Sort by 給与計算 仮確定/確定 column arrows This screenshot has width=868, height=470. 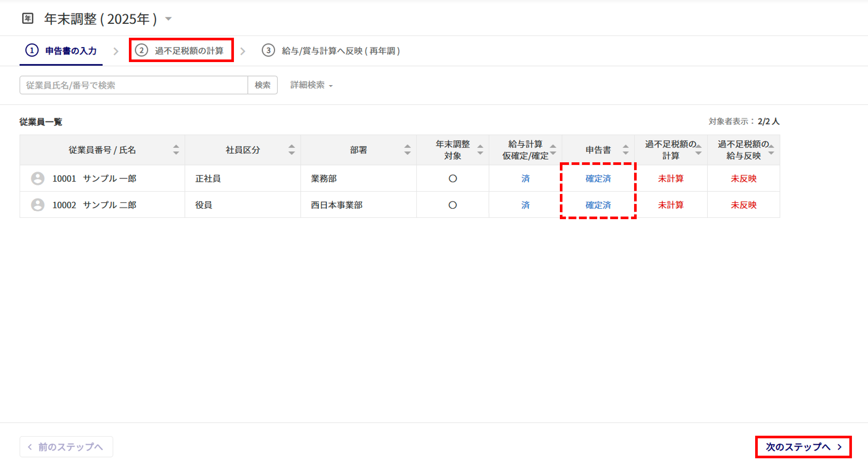553,150
